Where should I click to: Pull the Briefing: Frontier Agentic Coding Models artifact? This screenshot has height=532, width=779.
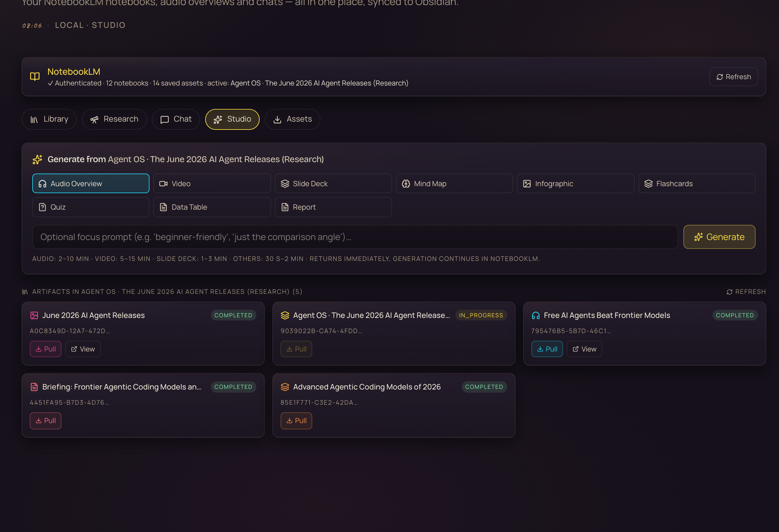pos(46,420)
